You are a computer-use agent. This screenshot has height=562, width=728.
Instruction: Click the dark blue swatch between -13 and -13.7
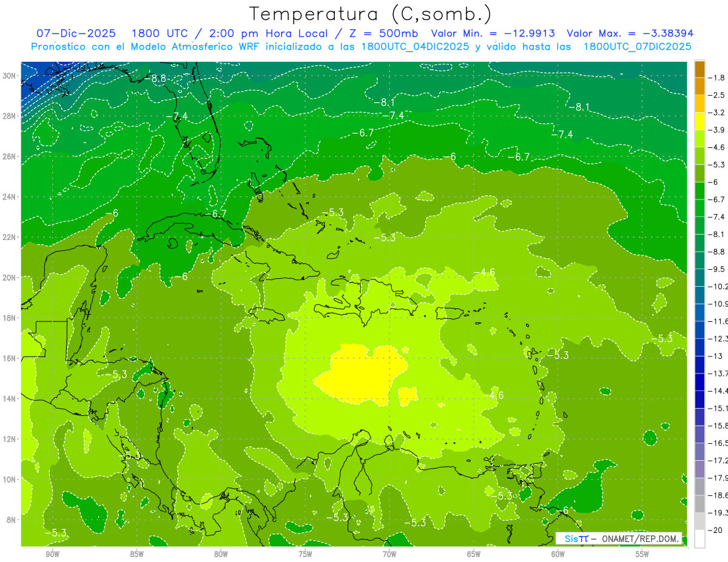[699, 364]
